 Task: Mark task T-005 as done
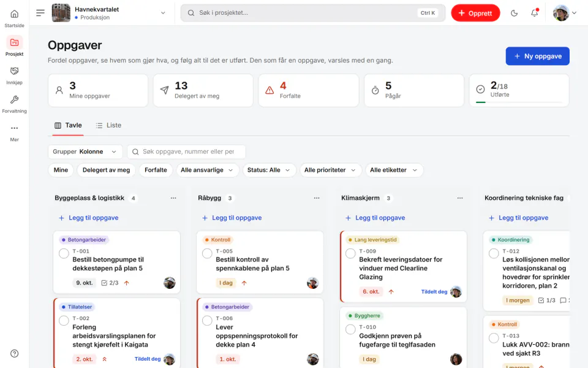click(207, 253)
